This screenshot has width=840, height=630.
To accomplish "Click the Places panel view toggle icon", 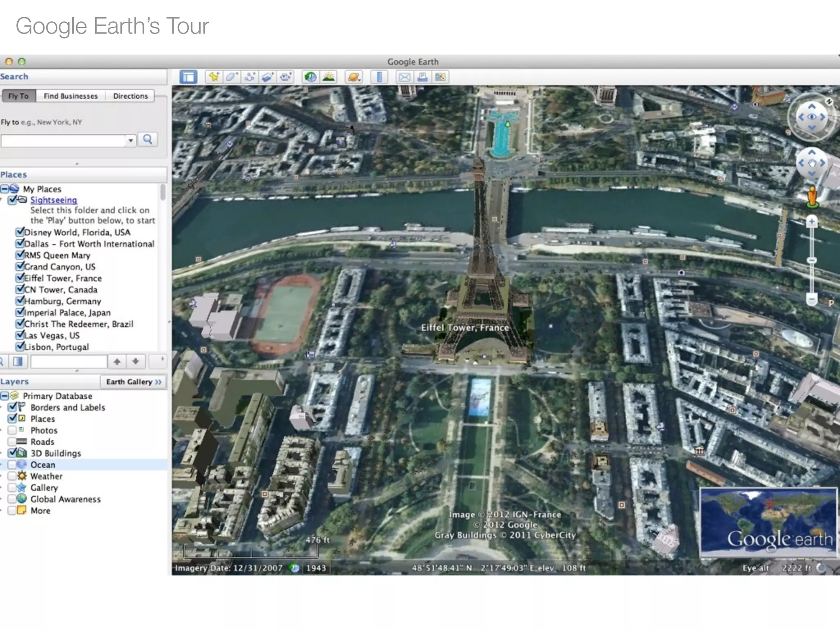I will click(x=18, y=361).
